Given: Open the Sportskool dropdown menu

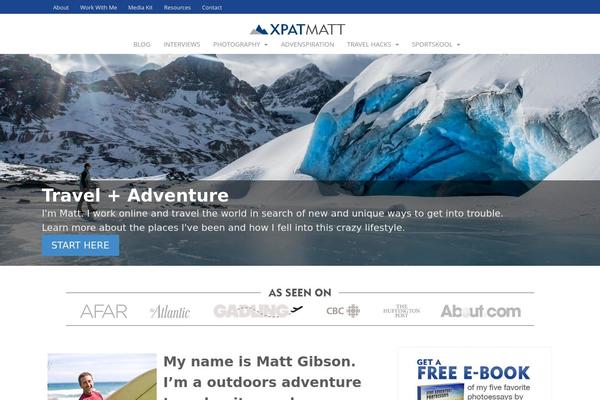Looking at the screenshot, I should pos(435,44).
